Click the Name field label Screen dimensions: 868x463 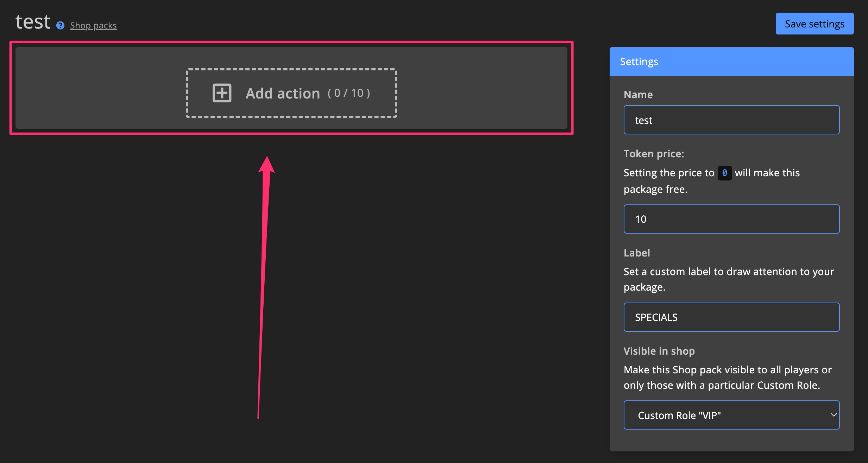tap(638, 94)
